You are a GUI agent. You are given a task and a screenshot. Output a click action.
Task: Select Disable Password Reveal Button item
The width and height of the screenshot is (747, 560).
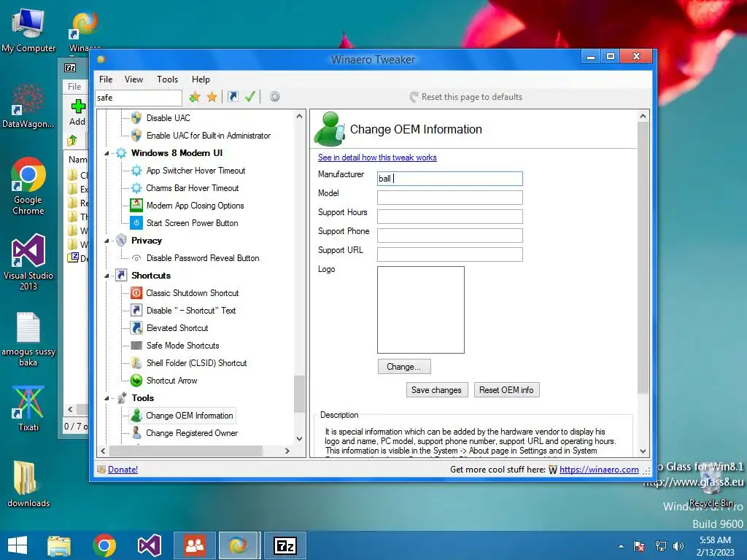coord(203,258)
